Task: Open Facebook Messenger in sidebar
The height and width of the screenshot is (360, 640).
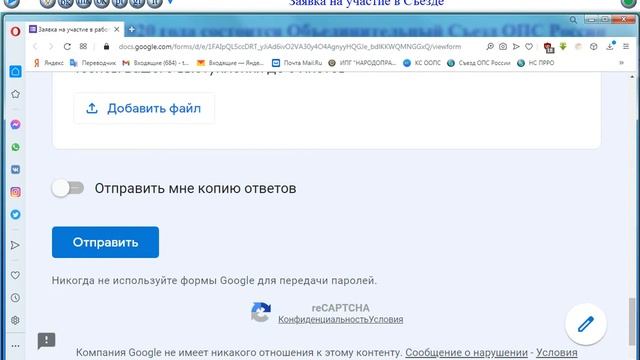Action: point(15,124)
